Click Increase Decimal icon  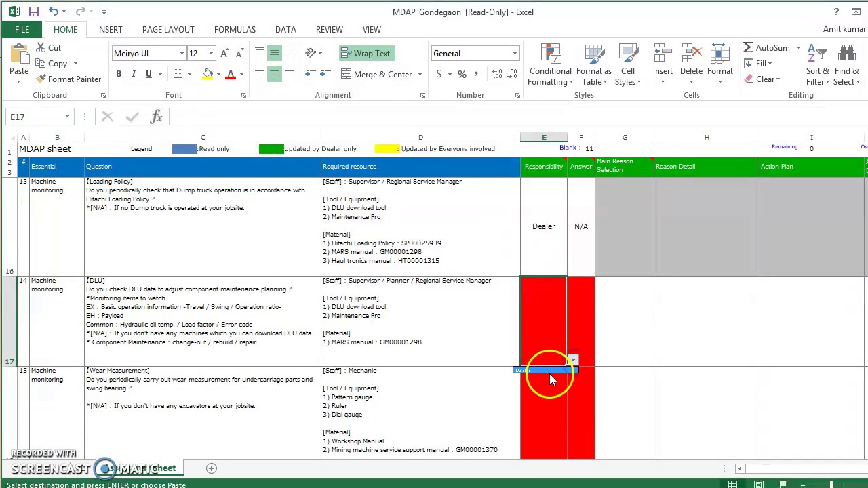coord(497,74)
